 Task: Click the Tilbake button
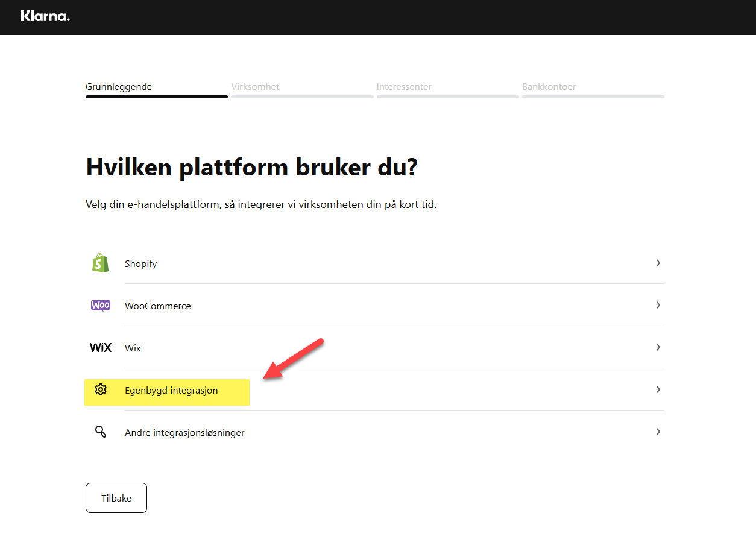pos(116,498)
